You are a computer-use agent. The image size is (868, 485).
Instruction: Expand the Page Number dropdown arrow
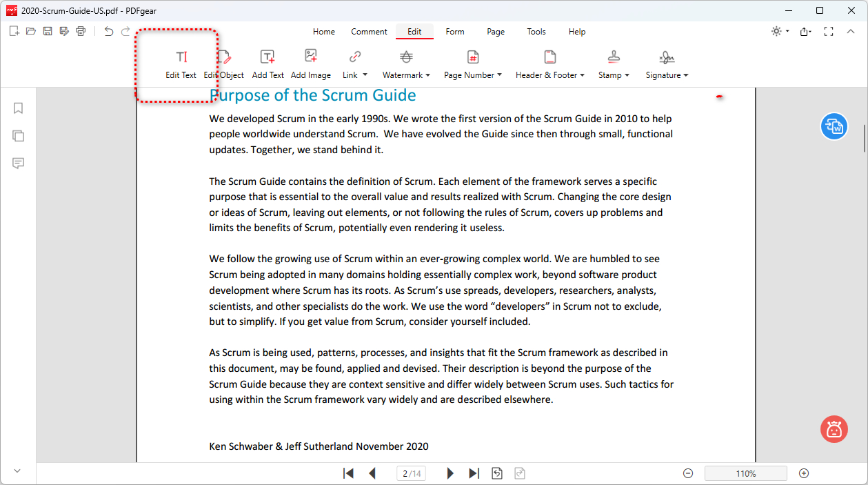tap(499, 75)
